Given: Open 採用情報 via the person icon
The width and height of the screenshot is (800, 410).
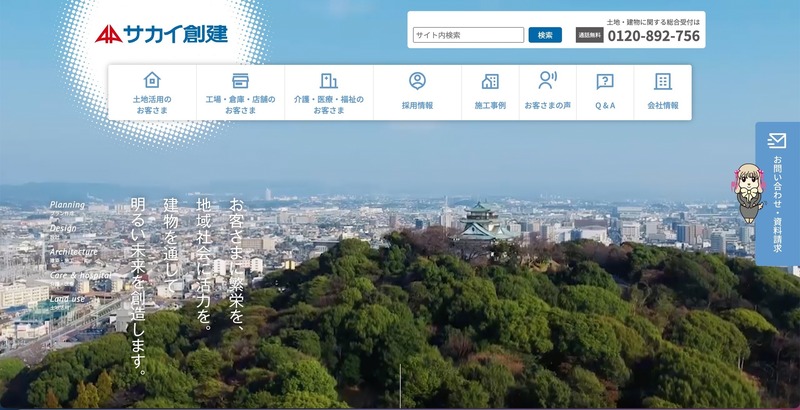Looking at the screenshot, I should click(x=417, y=81).
